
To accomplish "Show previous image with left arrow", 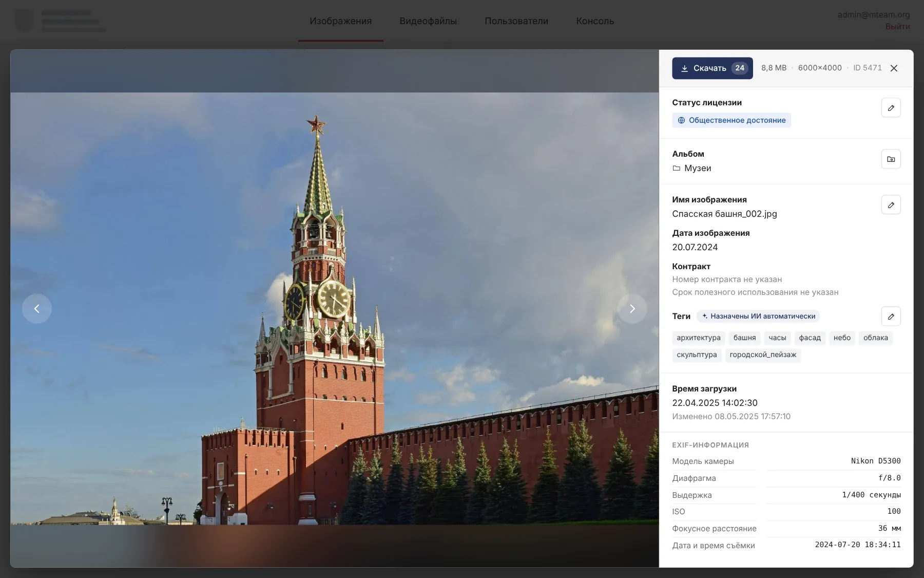I will pos(37,309).
